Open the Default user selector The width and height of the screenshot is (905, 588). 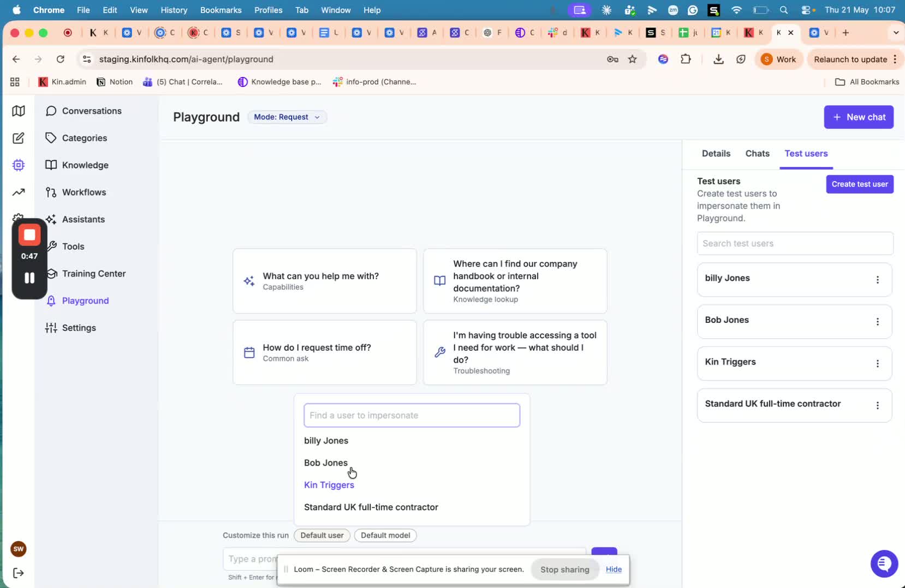tap(322, 535)
